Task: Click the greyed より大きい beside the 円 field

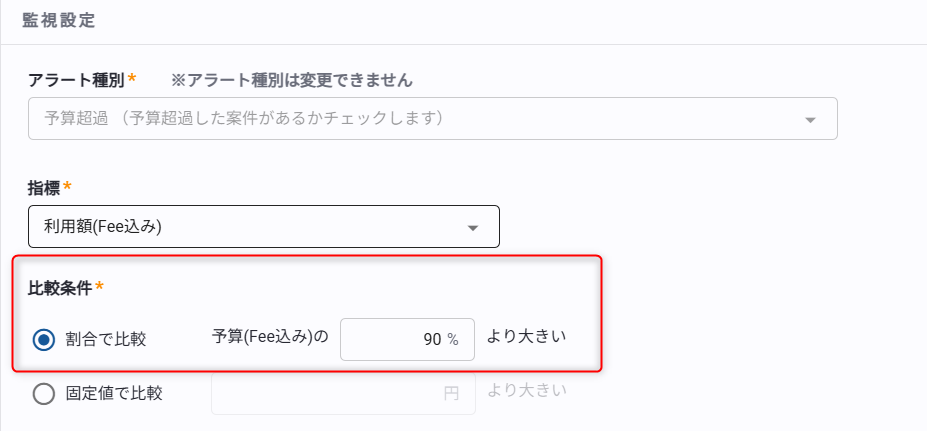Action: 527,390
